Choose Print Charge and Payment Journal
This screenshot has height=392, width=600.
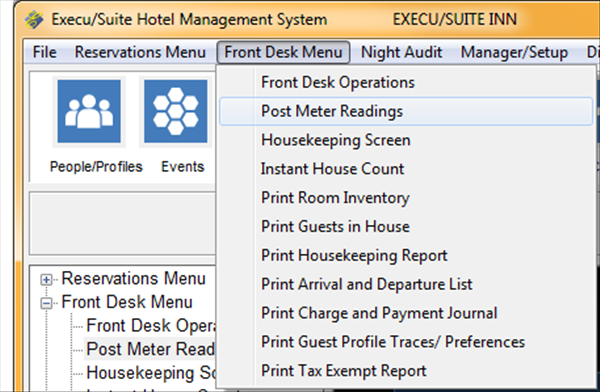[406, 313]
